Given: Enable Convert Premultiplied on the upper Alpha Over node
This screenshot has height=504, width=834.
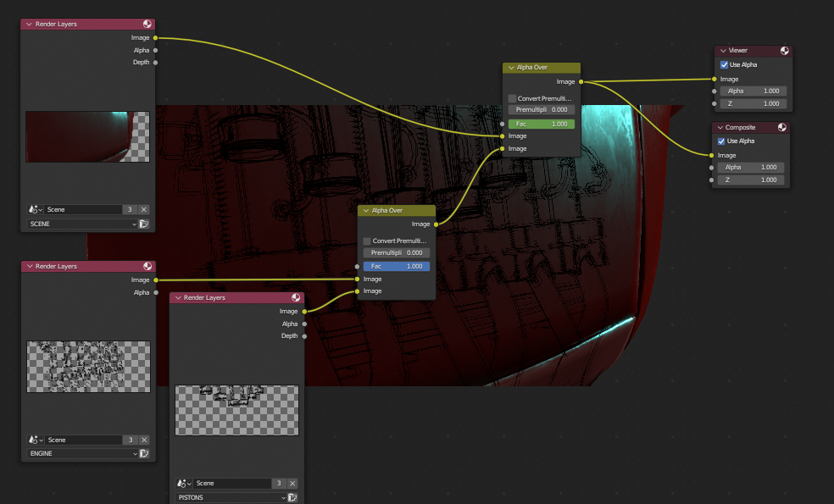Looking at the screenshot, I should point(512,98).
